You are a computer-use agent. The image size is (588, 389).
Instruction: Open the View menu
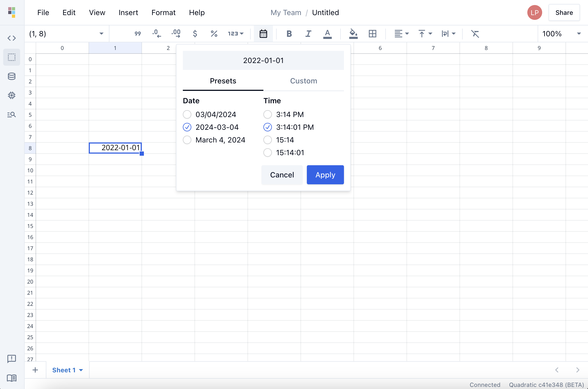point(97,12)
